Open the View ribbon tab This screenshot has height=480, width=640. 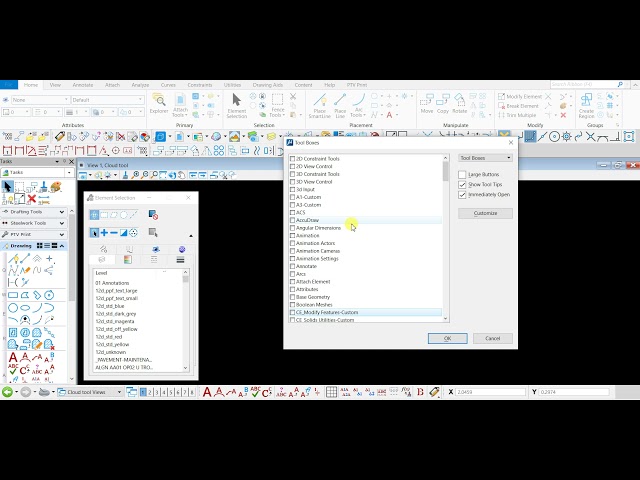tap(55, 85)
